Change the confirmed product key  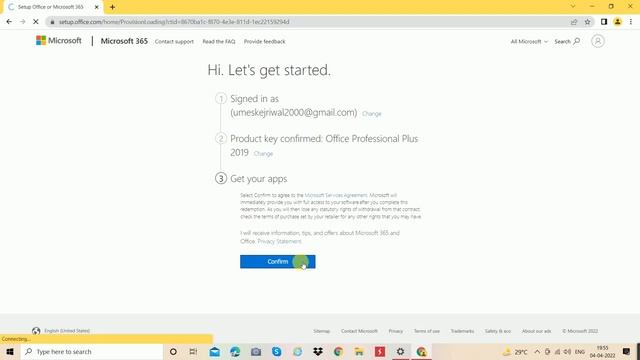pyautogui.click(x=263, y=154)
